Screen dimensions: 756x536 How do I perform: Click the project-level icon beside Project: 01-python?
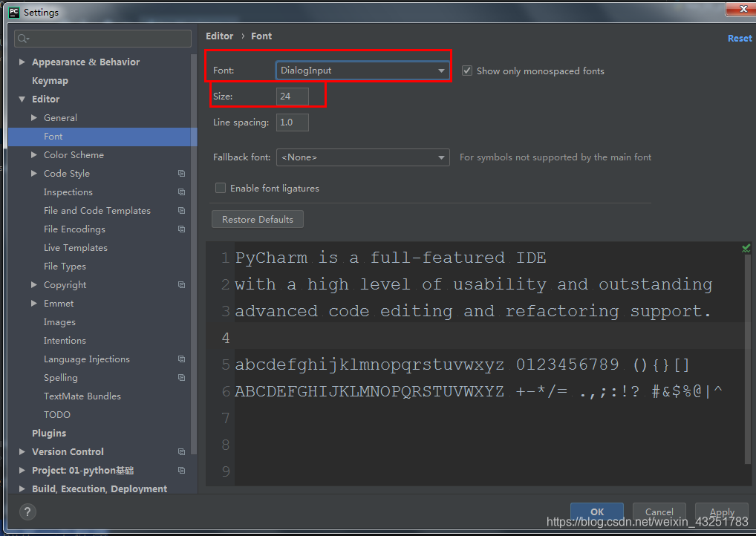click(x=181, y=471)
